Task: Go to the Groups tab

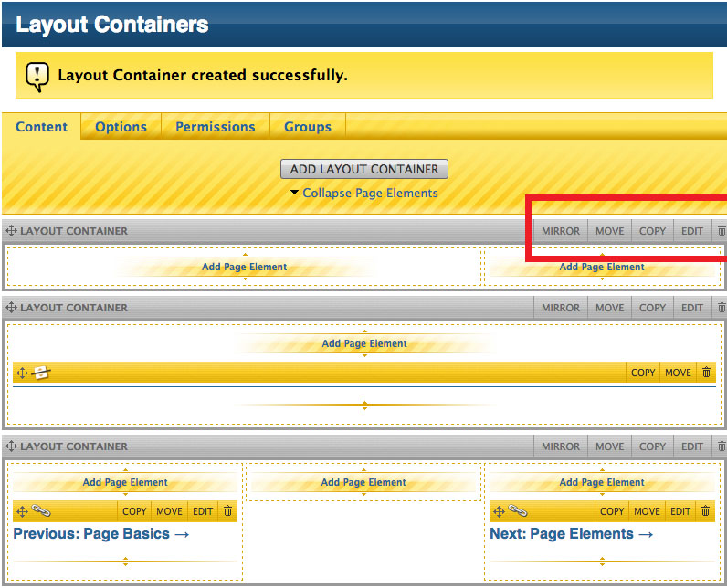Action: tap(308, 127)
